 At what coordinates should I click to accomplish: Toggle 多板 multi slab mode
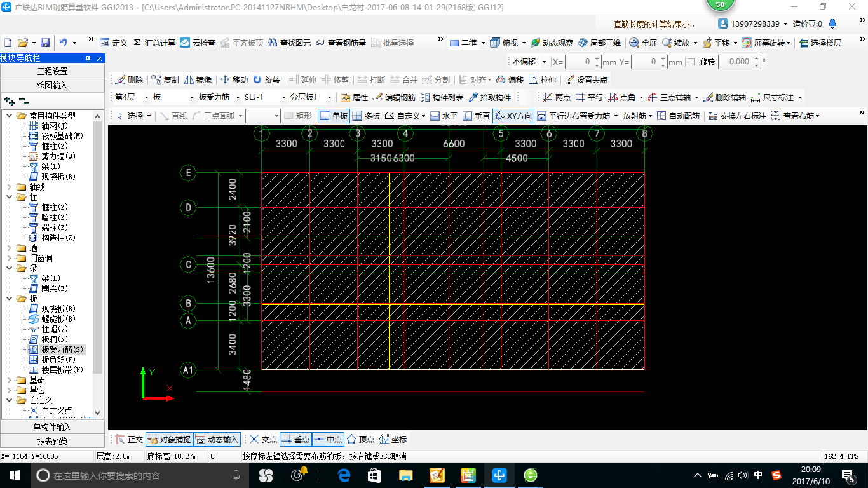click(366, 116)
